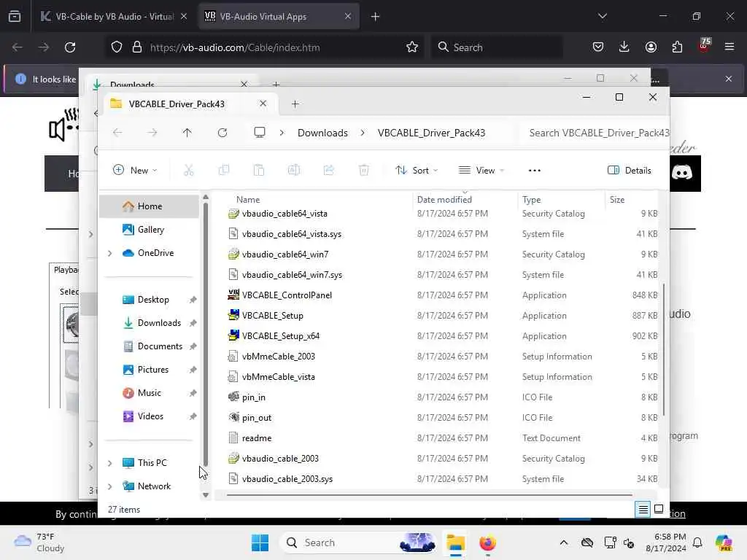
Task: Click the Rename icon in Explorer toolbar
Action: (x=293, y=171)
